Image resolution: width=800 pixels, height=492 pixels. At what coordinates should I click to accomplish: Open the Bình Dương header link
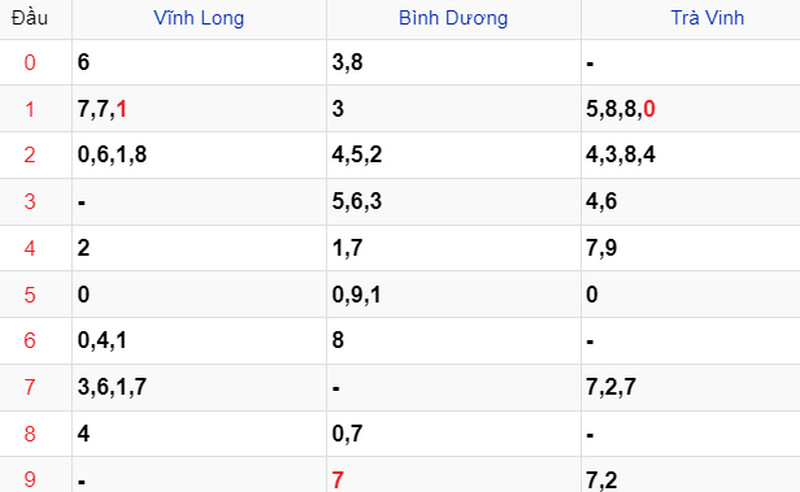point(453,18)
